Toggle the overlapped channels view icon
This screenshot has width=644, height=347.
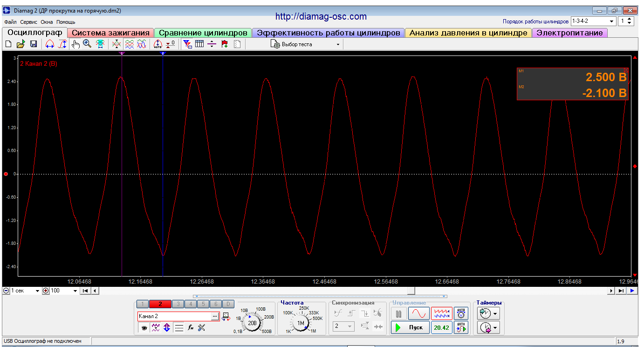click(x=142, y=44)
